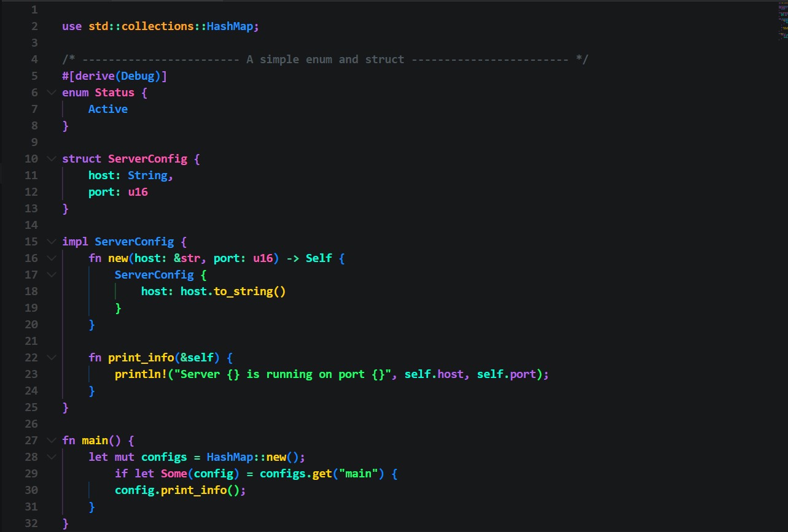Click the main function name
The height and width of the screenshot is (532, 788).
tap(95, 441)
